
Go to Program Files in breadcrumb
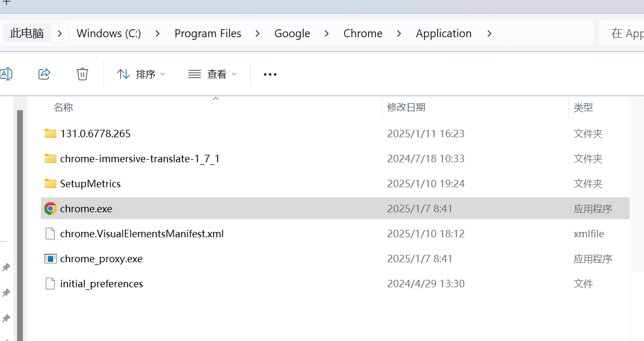[207, 34]
